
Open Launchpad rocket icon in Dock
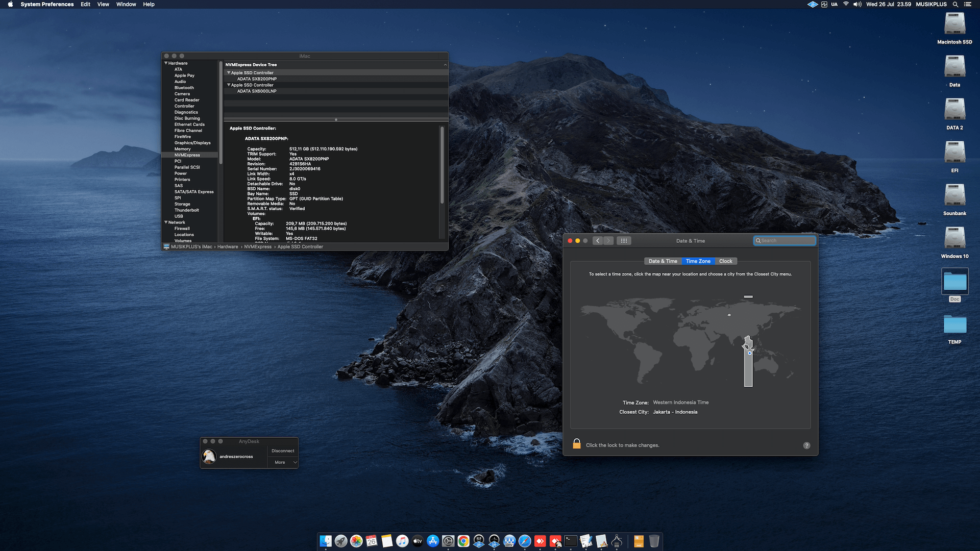[x=341, y=541]
